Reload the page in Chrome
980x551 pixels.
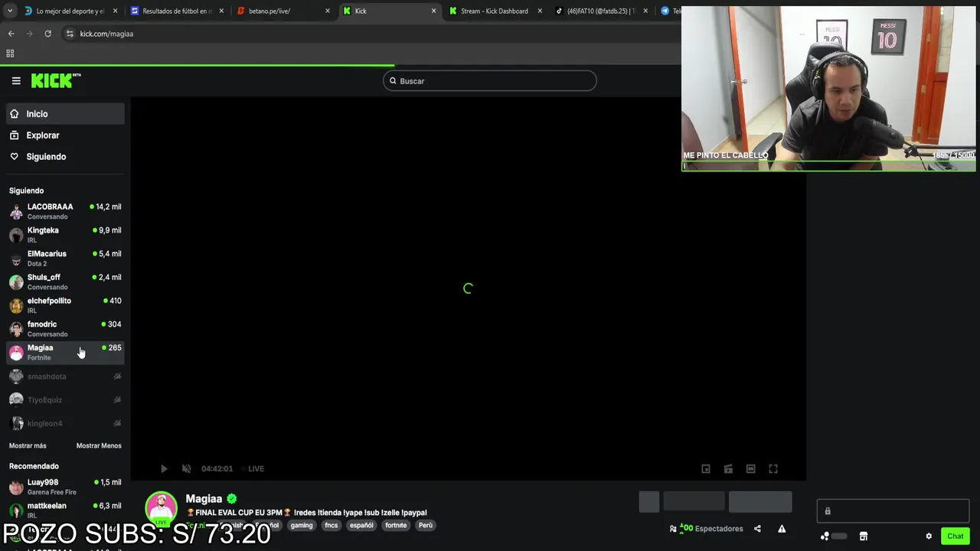coord(47,34)
